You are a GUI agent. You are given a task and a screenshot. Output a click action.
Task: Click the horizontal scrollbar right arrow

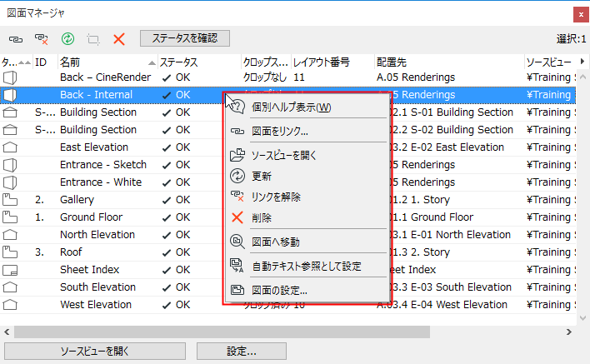[x=568, y=332]
